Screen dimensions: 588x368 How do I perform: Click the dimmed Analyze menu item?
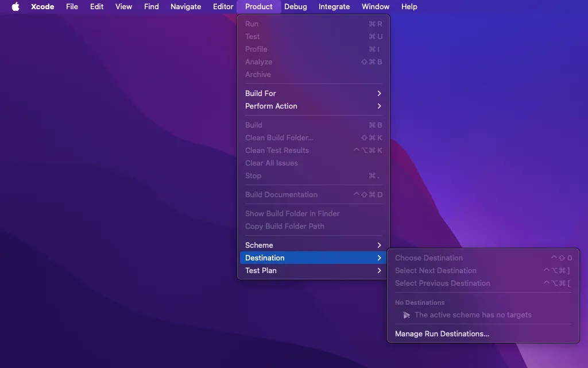pos(313,62)
